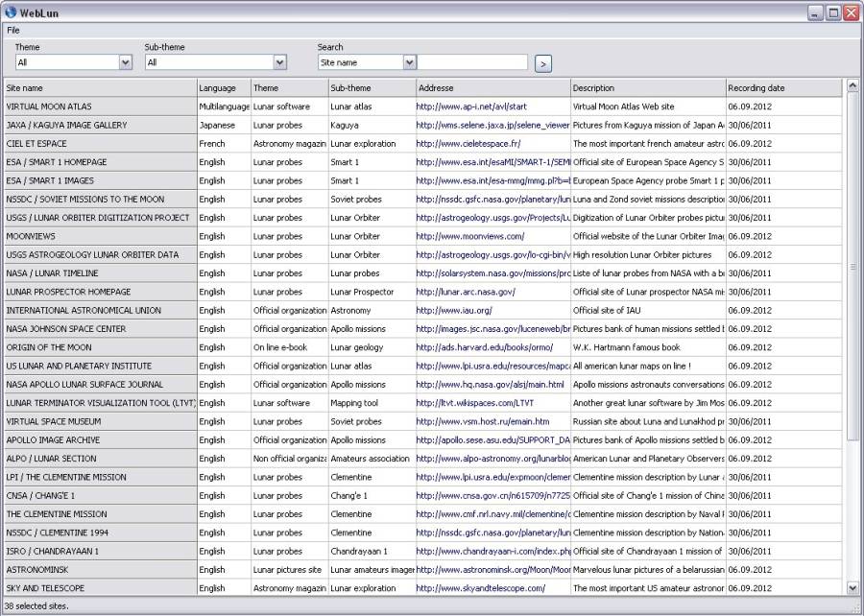Click the 38 selected sites status text
This screenshot has width=864, height=616.
(36, 606)
